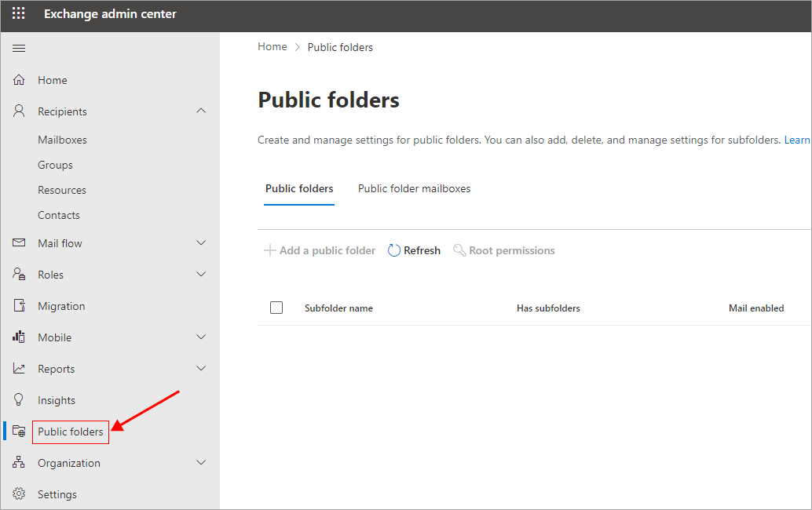This screenshot has width=812, height=510.
Task: Select the Public folders tab
Action: [x=299, y=188]
